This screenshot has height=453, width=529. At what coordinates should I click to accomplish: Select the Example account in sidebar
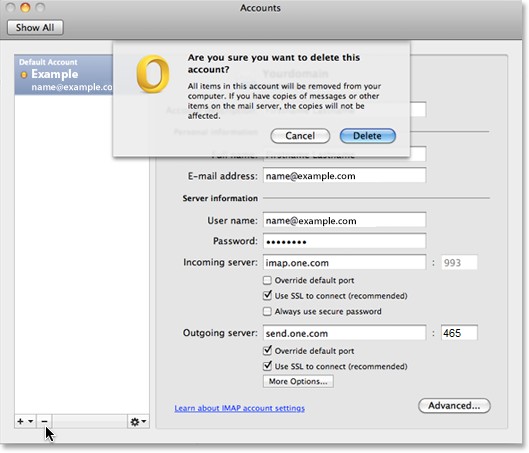point(64,75)
